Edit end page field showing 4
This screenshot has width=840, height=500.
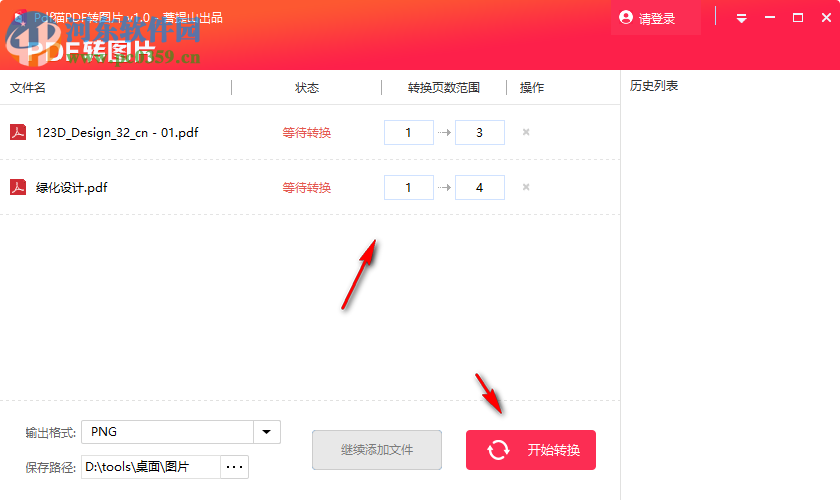[479, 188]
